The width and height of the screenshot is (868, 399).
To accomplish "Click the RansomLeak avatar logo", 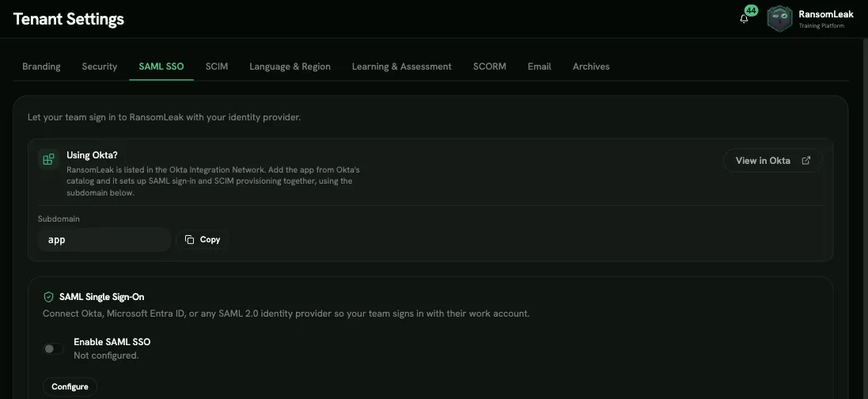I will [x=779, y=19].
